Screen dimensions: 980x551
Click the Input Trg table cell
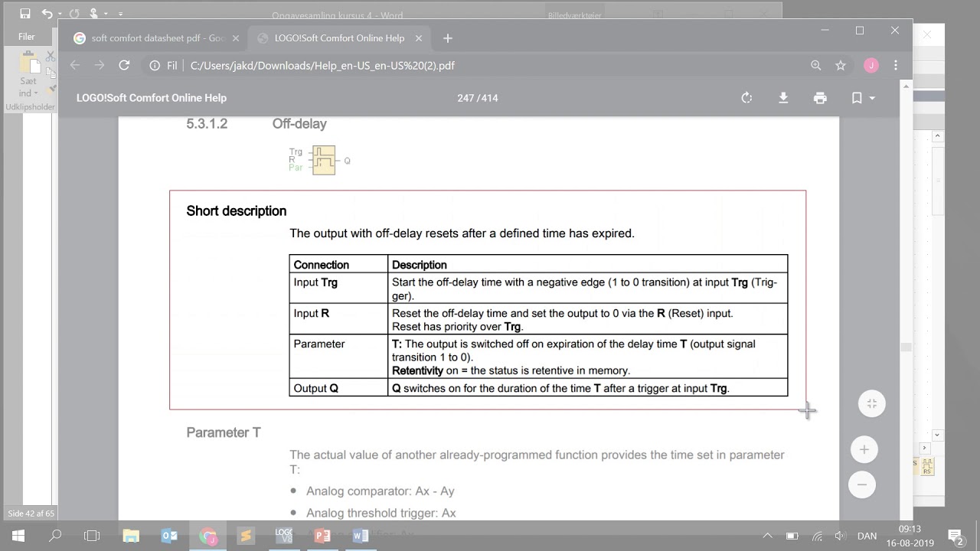click(338, 289)
